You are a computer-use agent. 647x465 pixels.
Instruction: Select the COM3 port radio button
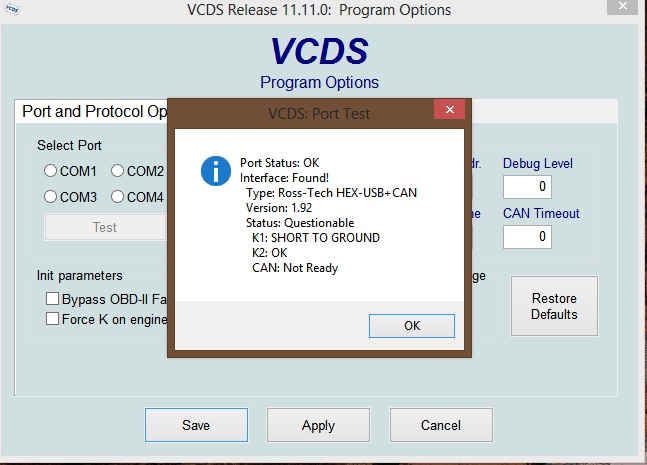[50, 197]
